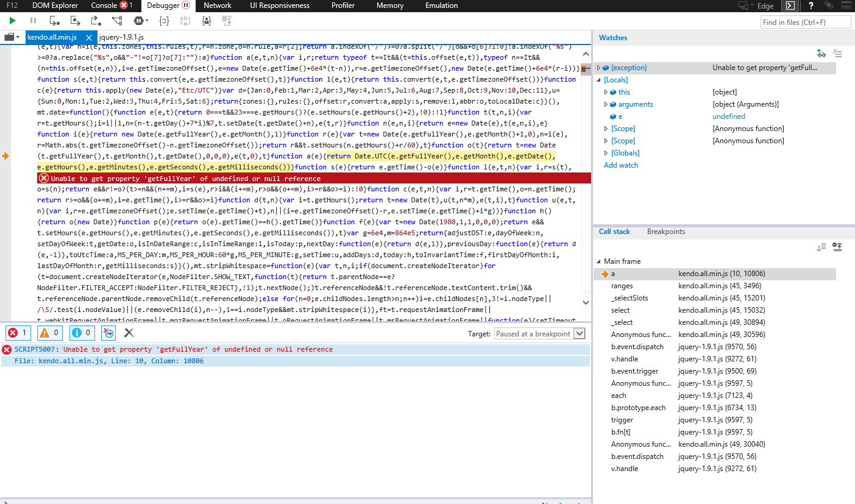Open the Emulation tab
The height and width of the screenshot is (504, 855).
[442, 5]
